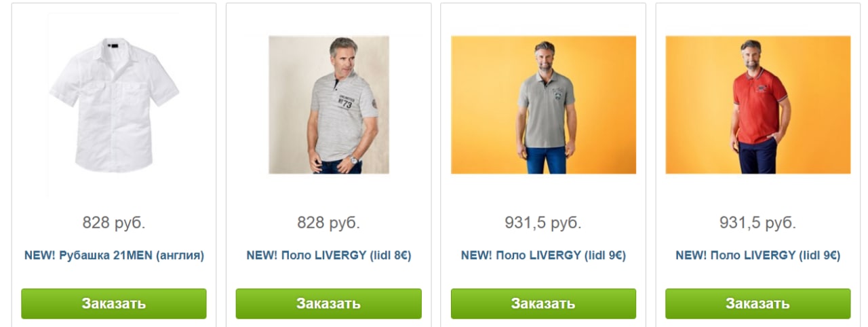Click Заказать for the LIVERGY lidl 8€ polo

tap(329, 303)
